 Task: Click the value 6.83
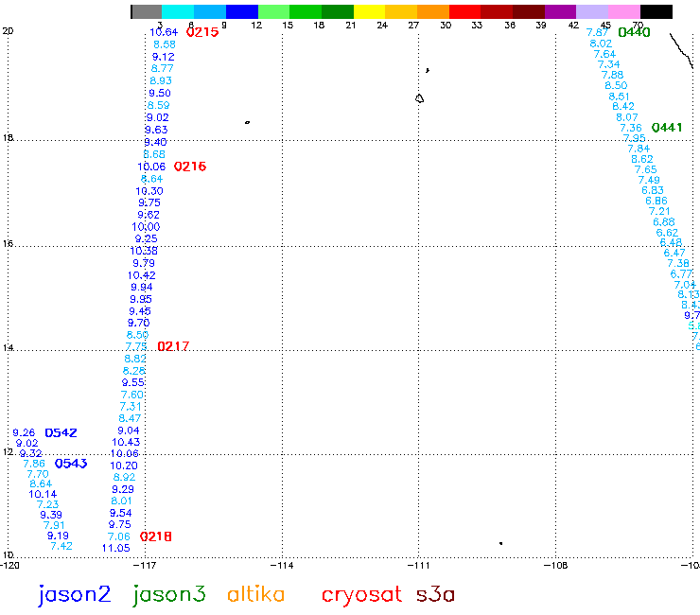[653, 191]
